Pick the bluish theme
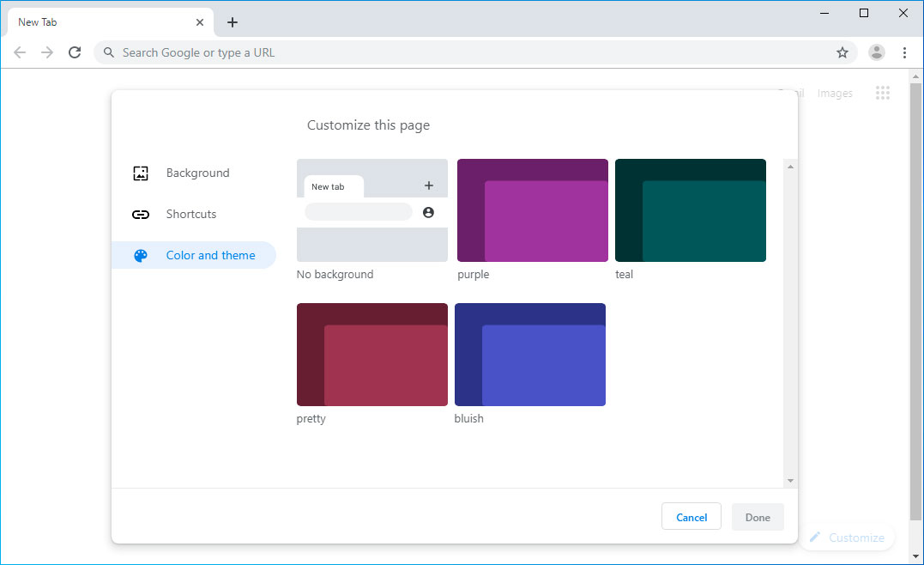924x565 pixels. tap(529, 355)
